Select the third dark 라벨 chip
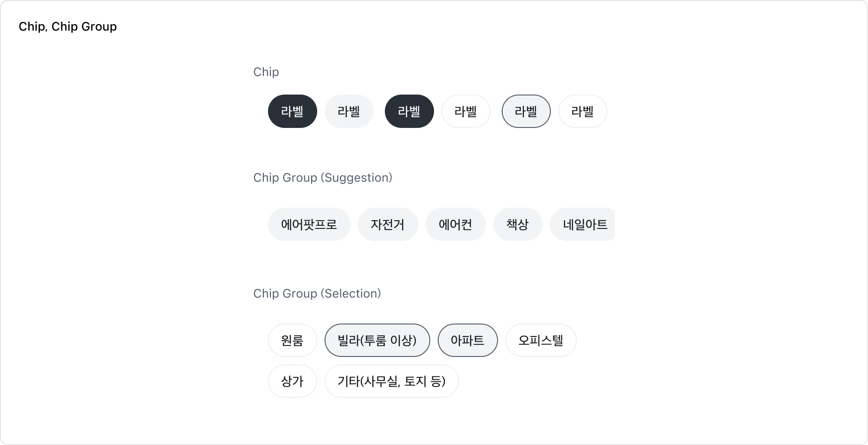 pyautogui.click(x=409, y=111)
